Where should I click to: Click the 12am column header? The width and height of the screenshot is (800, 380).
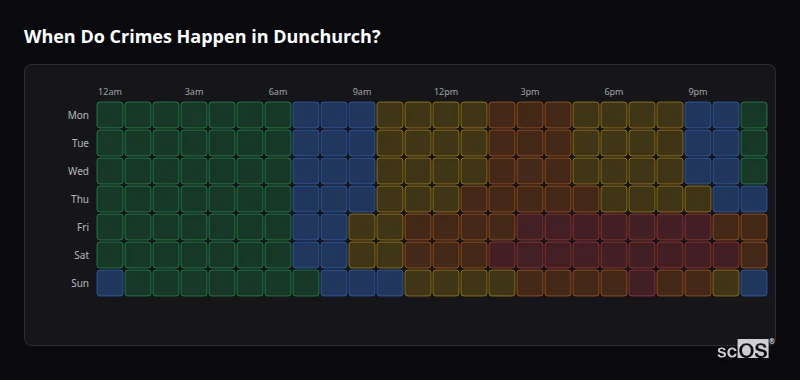point(110,92)
